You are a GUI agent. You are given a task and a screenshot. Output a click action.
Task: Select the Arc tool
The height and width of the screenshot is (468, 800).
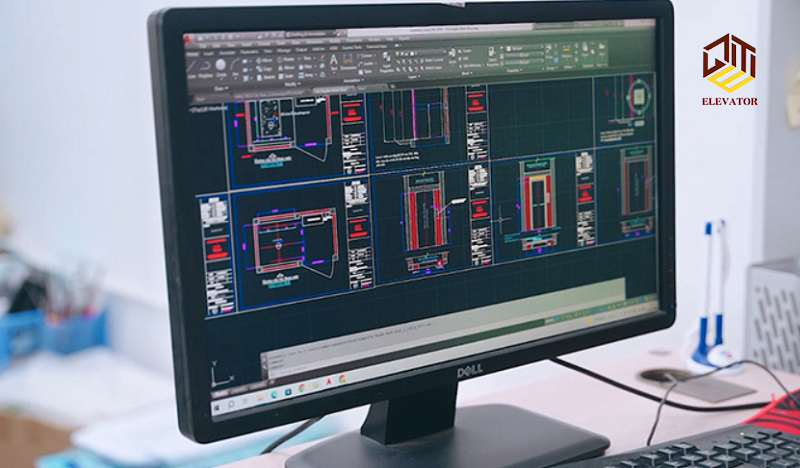(x=235, y=65)
